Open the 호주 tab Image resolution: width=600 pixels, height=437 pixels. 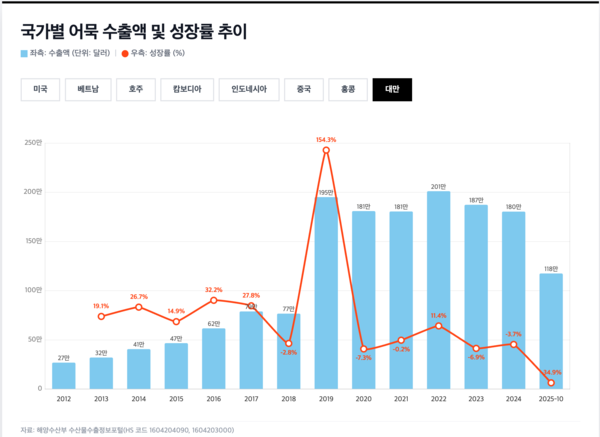135,89
